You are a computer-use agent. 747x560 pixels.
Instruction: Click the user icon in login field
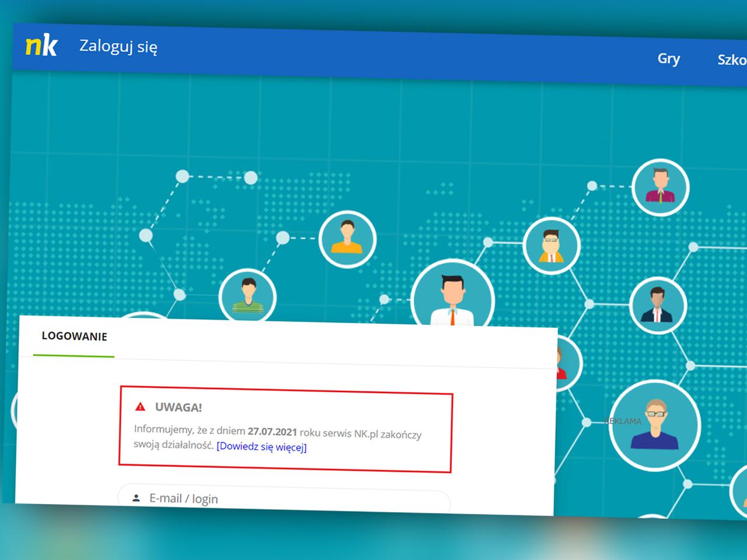point(136,498)
